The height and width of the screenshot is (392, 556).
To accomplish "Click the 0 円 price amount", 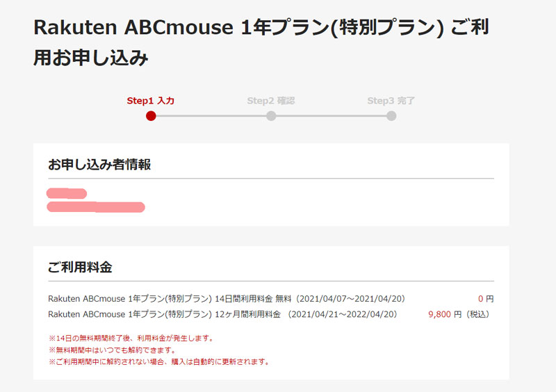I will click(x=486, y=299).
